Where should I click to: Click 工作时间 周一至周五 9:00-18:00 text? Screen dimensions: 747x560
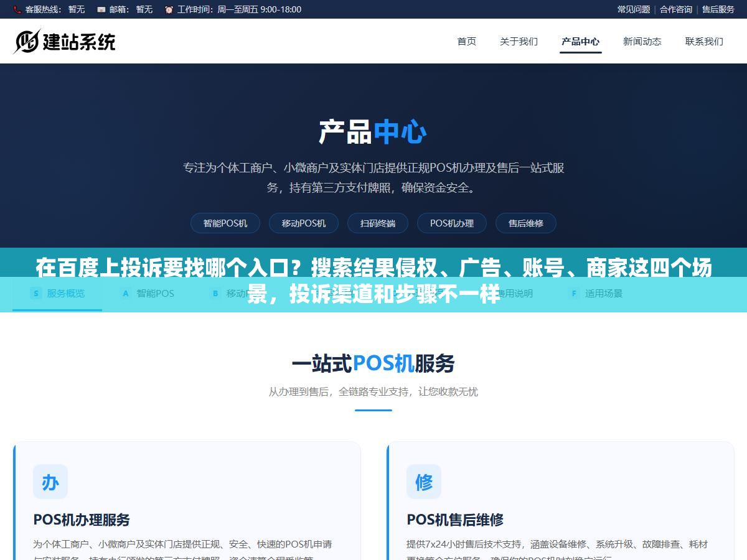(x=239, y=9)
